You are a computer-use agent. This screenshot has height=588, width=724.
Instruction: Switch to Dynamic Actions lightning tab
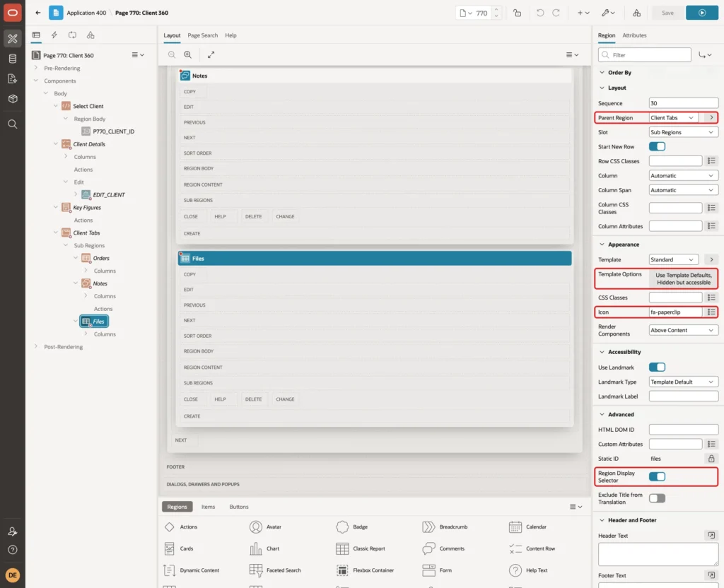54,35
